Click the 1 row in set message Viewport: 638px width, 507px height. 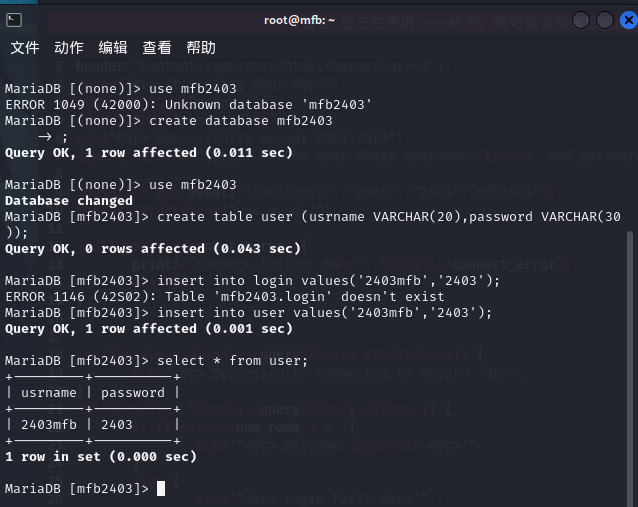101,457
